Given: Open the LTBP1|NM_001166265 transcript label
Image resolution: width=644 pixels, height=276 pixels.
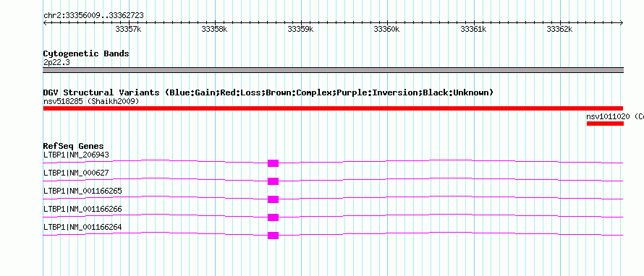Looking at the screenshot, I should pyautogui.click(x=82, y=191).
